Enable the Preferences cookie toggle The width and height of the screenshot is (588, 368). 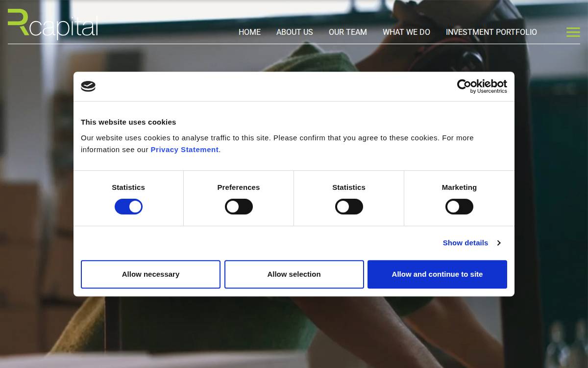click(x=239, y=207)
